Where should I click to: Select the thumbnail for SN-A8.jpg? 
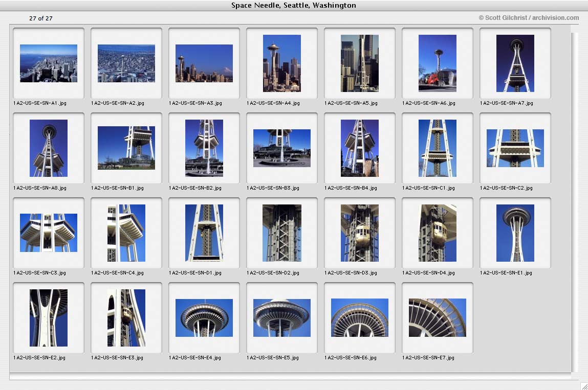49,148
